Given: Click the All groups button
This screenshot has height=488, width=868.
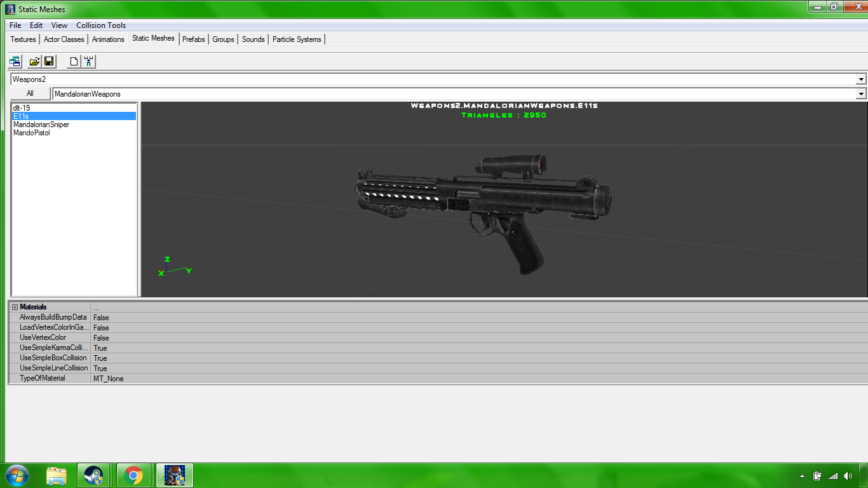Looking at the screenshot, I should click(x=30, y=93).
